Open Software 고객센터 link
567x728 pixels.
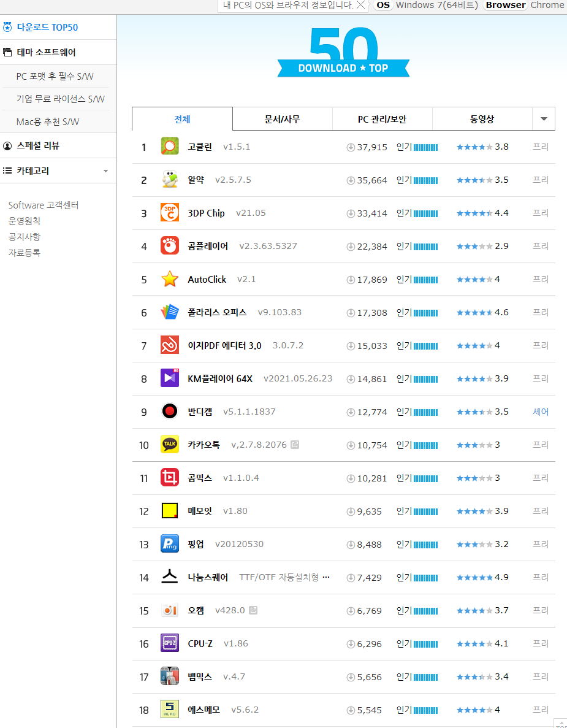tap(44, 205)
